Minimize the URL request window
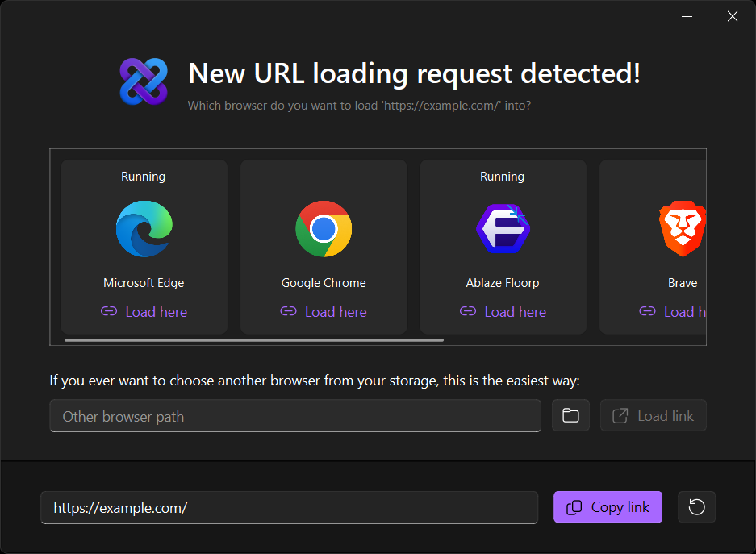The width and height of the screenshot is (756, 554). click(687, 16)
